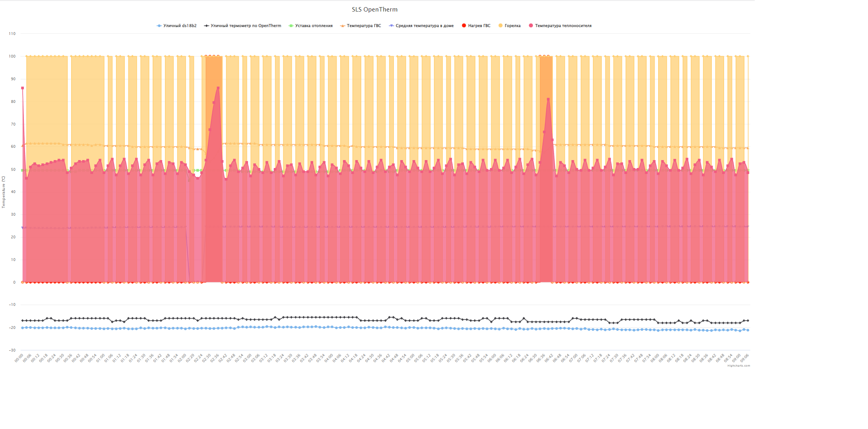Click the x-axis label 03:00
Image resolution: width=868 pixels, height=429 pixels.
click(247, 358)
